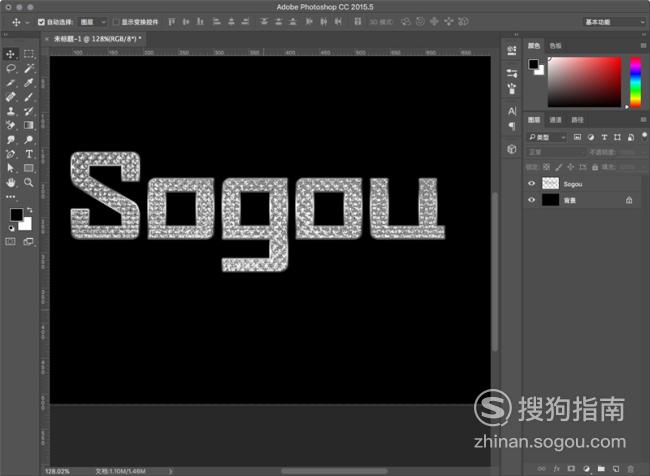Select the Path Selection tool
Screen dimensions: 650x476
click(11, 168)
